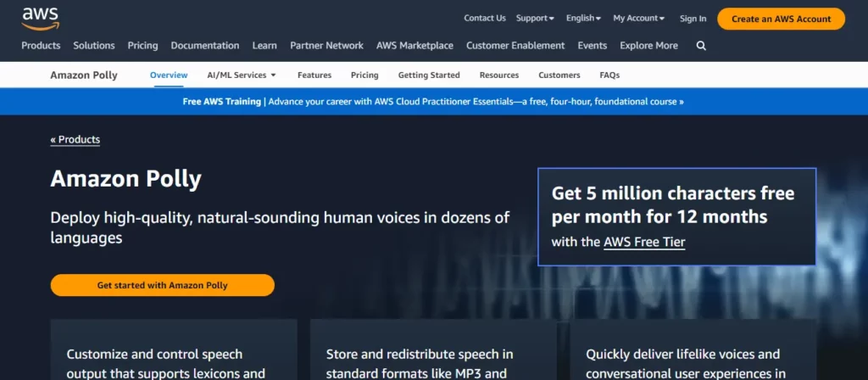Click the Store and redistribute speech card

[433, 349]
